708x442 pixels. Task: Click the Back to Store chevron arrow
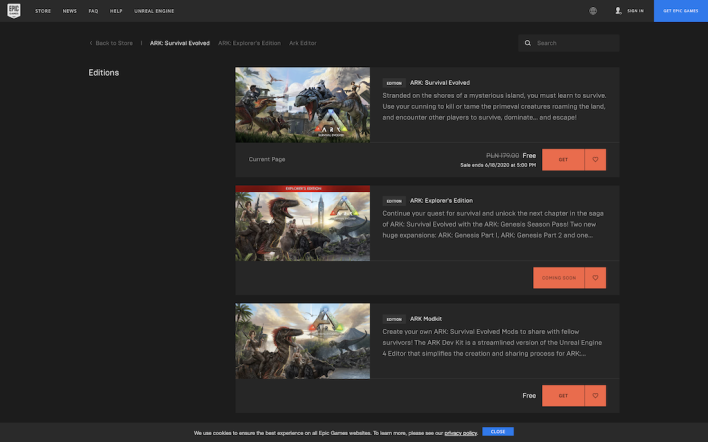(91, 43)
